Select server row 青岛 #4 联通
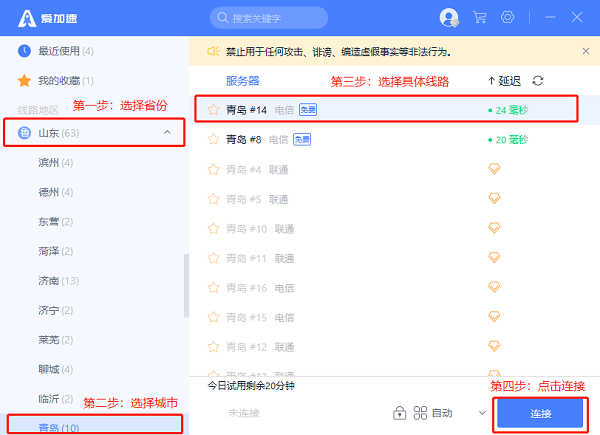 tap(394, 169)
